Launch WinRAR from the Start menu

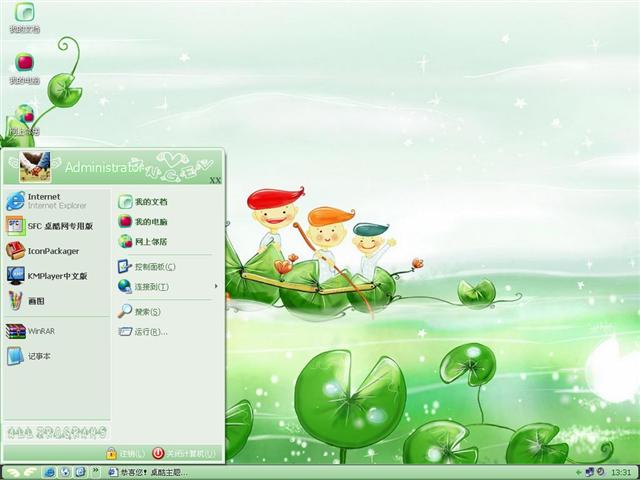(x=56, y=331)
